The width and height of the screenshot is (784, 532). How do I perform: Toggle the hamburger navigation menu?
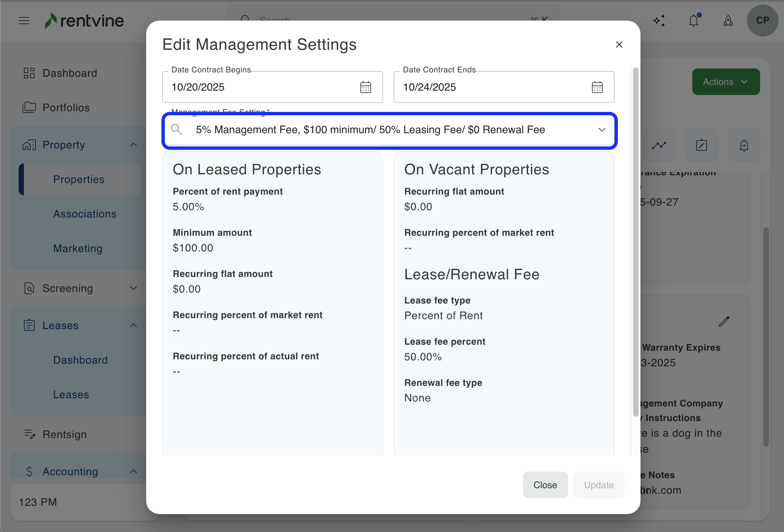pos(24,21)
